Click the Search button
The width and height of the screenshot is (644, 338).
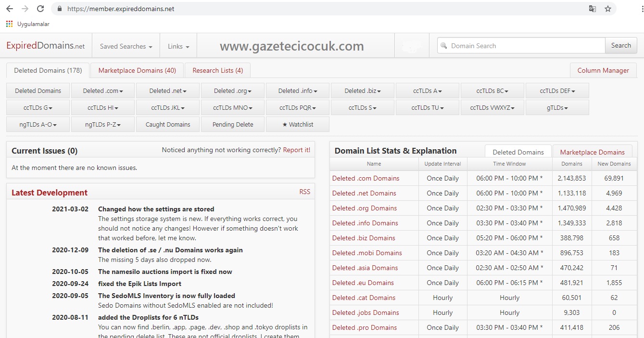(621, 45)
